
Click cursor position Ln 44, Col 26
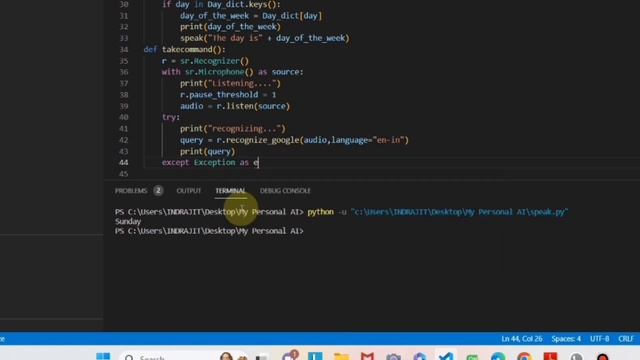pyautogui.click(x=522, y=339)
